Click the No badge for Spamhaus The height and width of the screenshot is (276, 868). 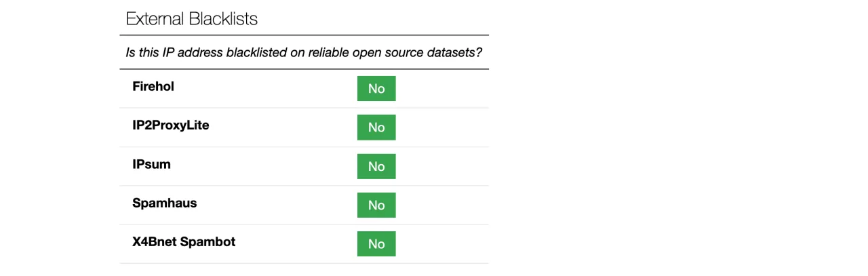tap(376, 205)
